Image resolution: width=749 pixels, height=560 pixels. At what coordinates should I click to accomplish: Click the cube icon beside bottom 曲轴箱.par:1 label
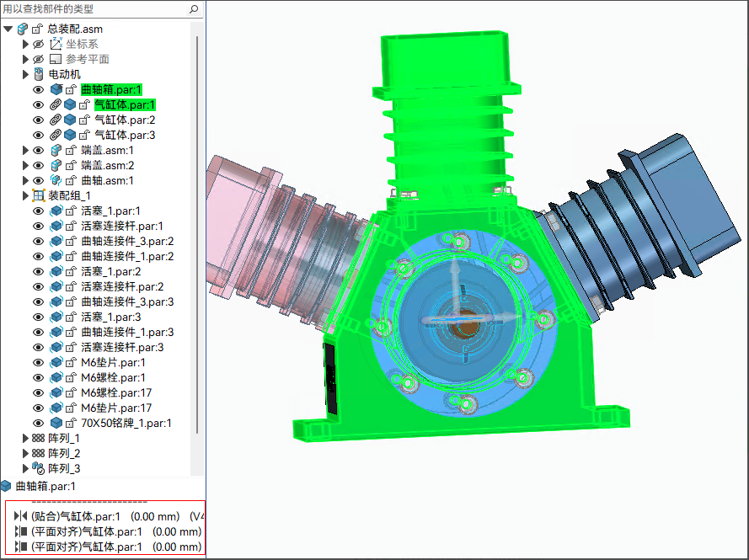coord(6,487)
